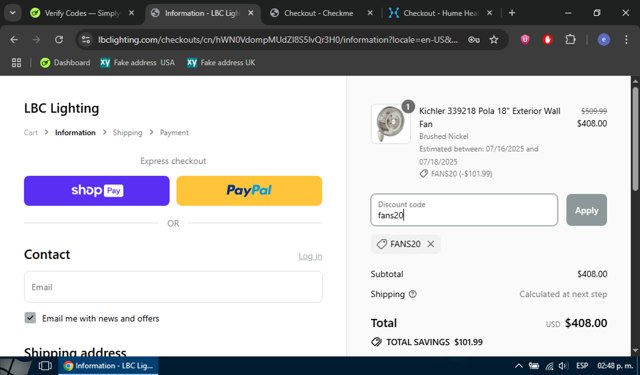Click the page vertical scrollbar

[635, 139]
